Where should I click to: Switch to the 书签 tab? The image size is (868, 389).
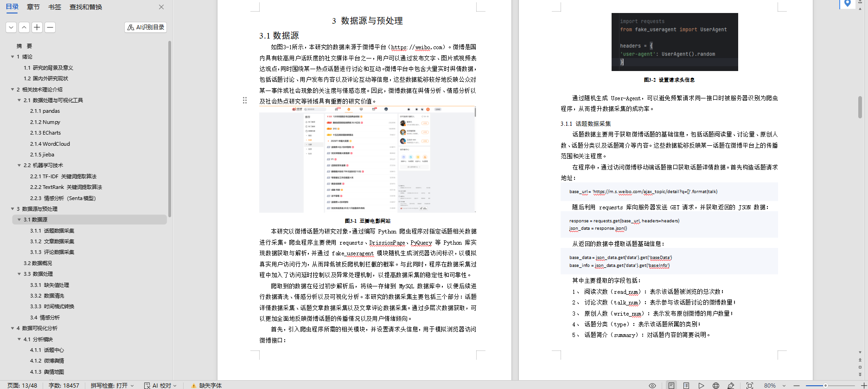tap(55, 7)
